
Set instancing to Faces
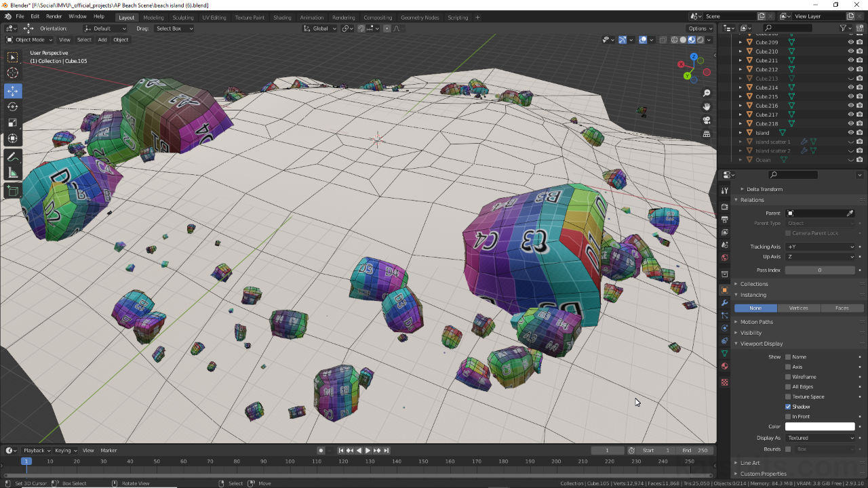pyautogui.click(x=842, y=308)
